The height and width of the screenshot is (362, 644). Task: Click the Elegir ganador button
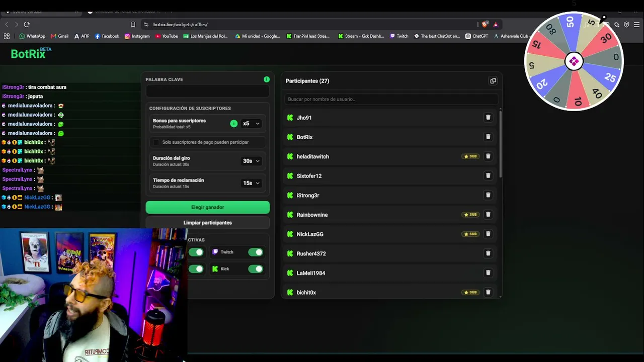pyautogui.click(x=208, y=207)
